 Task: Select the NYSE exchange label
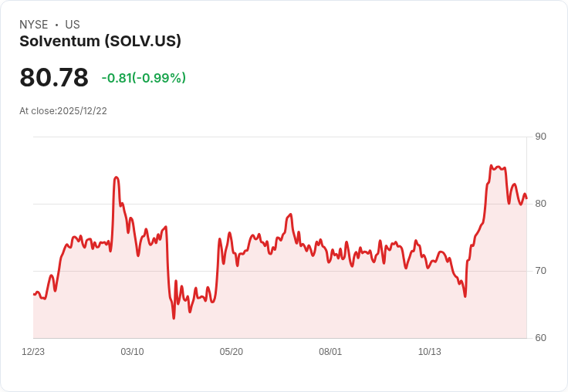tap(34, 25)
